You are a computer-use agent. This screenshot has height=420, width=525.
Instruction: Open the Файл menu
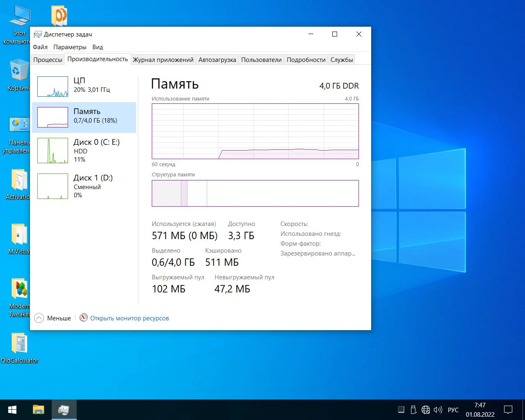click(x=40, y=47)
